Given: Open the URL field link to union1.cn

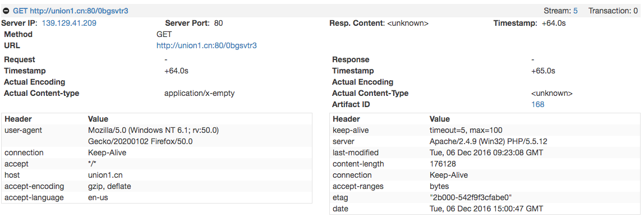Looking at the screenshot, I should 206,45.
